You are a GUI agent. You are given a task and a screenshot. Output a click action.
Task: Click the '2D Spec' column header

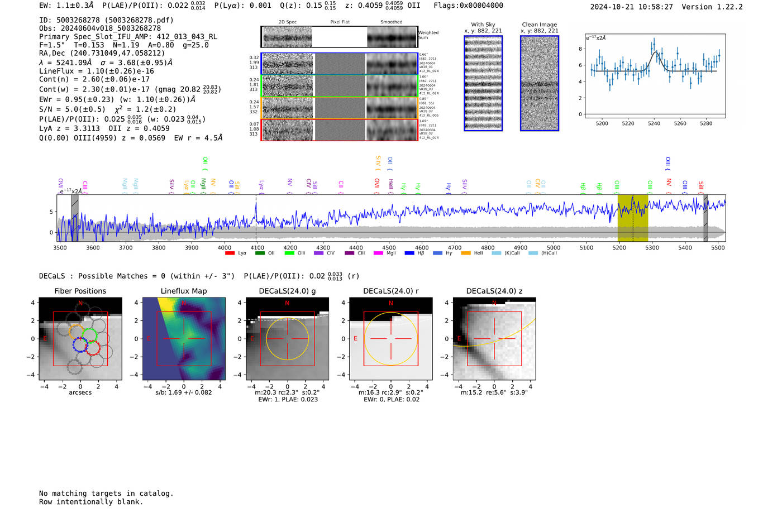[287, 22]
